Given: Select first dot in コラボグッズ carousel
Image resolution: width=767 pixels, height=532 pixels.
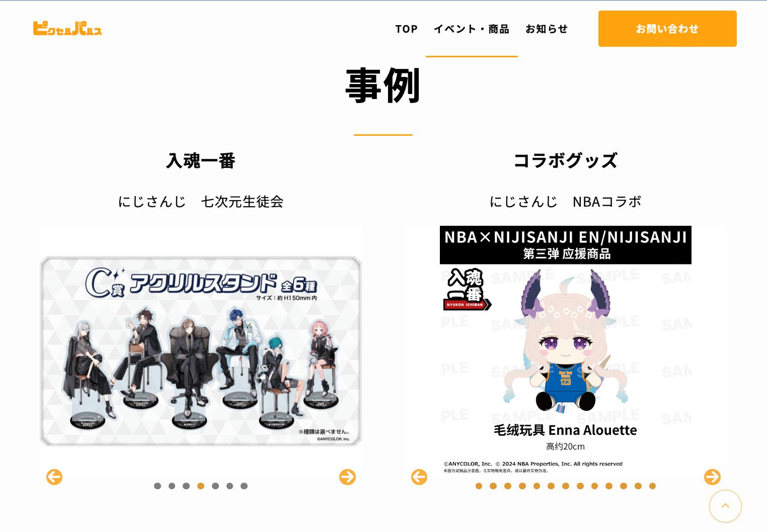Looking at the screenshot, I should tap(479, 486).
